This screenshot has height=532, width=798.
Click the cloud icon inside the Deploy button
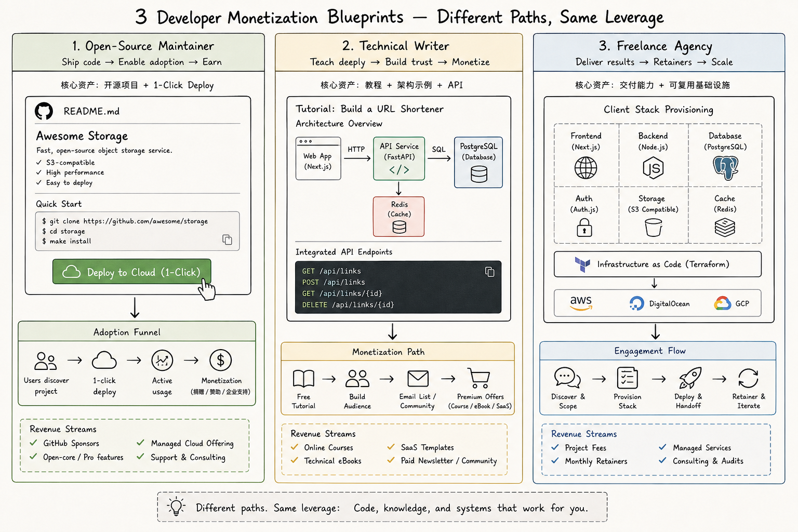pyautogui.click(x=71, y=272)
